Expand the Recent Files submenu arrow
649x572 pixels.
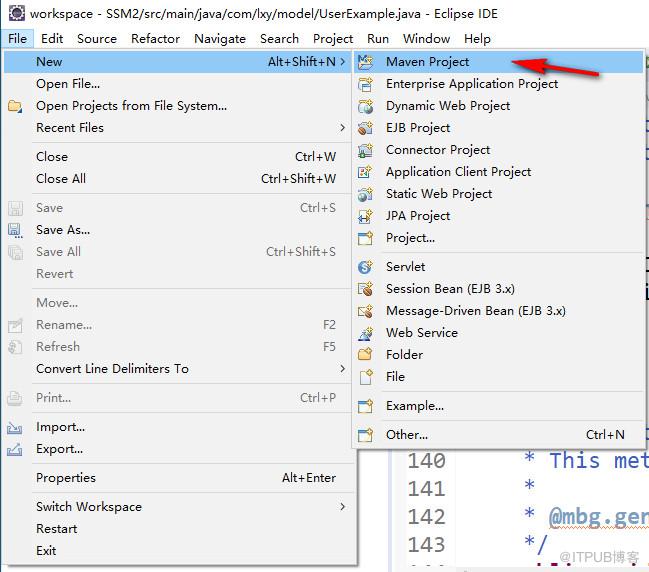pyautogui.click(x=343, y=128)
